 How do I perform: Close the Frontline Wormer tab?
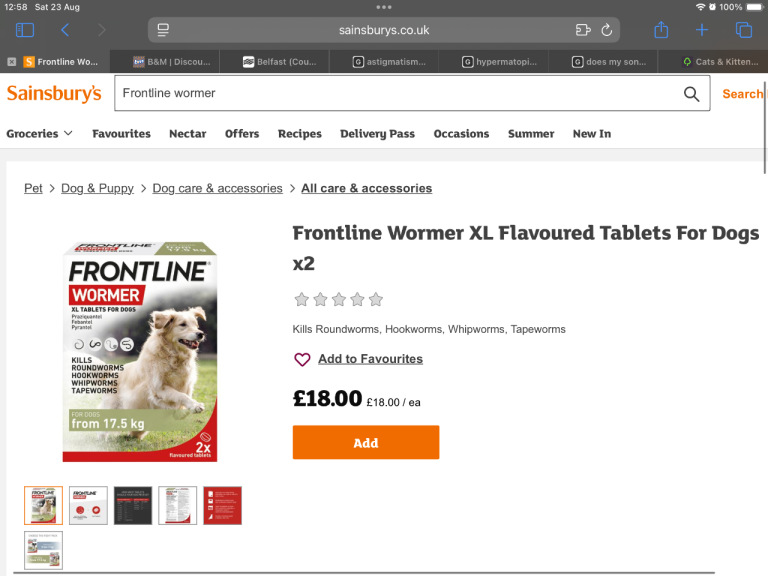pyautogui.click(x=11, y=62)
